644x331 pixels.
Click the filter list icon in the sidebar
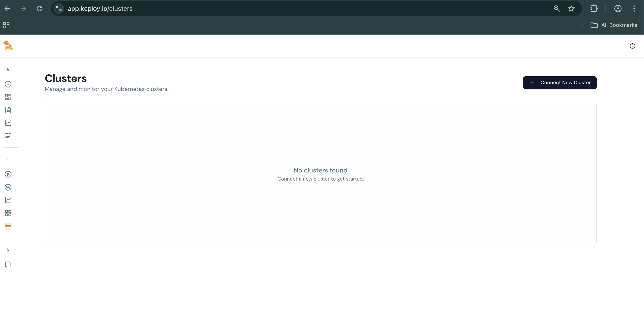pyautogui.click(x=8, y=135)
